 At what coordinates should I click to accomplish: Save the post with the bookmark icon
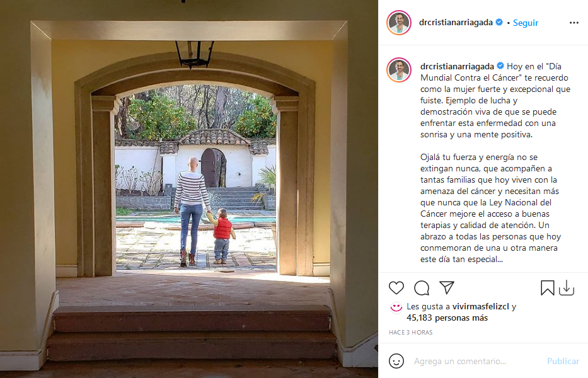(x=547, y=288)
